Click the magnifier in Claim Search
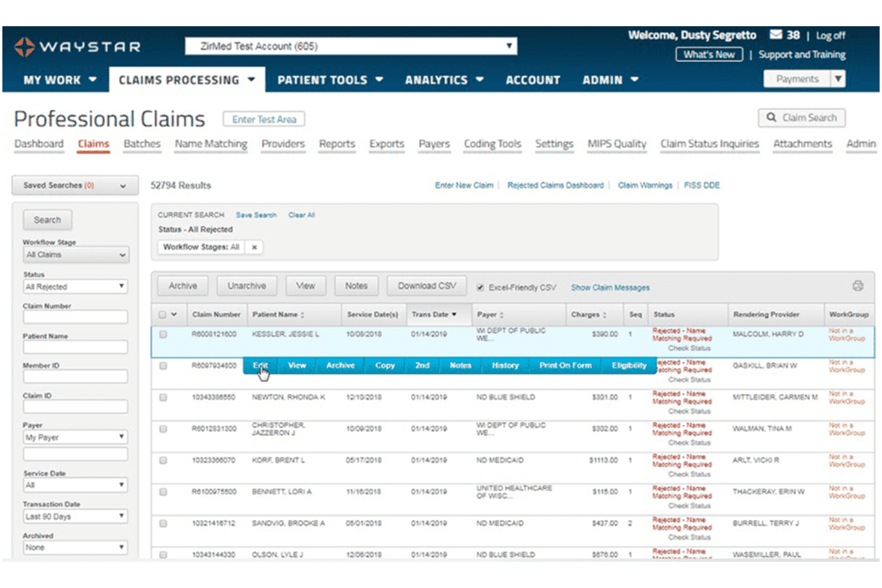Image resolution: width=882 pixels, height=588 pixels. (x=771, y=117)
